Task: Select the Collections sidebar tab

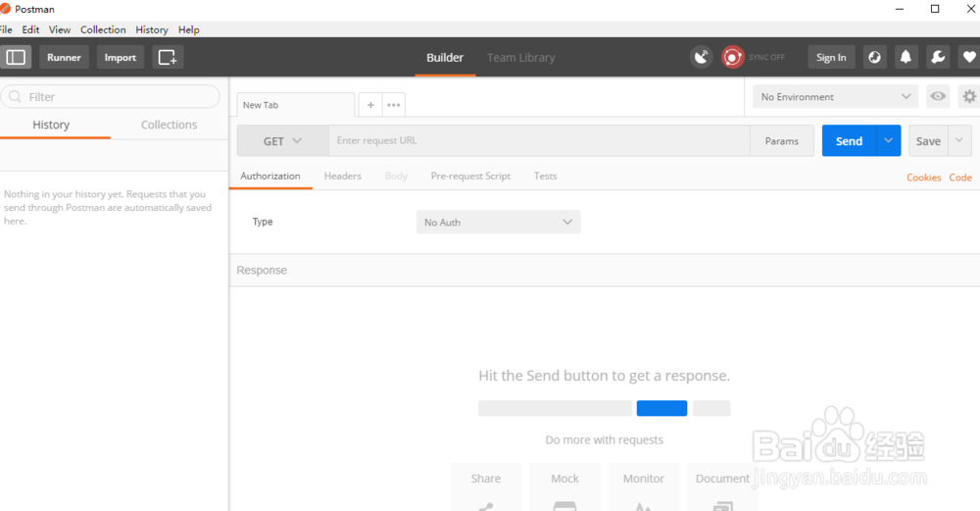Action: [x=169, y=125]
